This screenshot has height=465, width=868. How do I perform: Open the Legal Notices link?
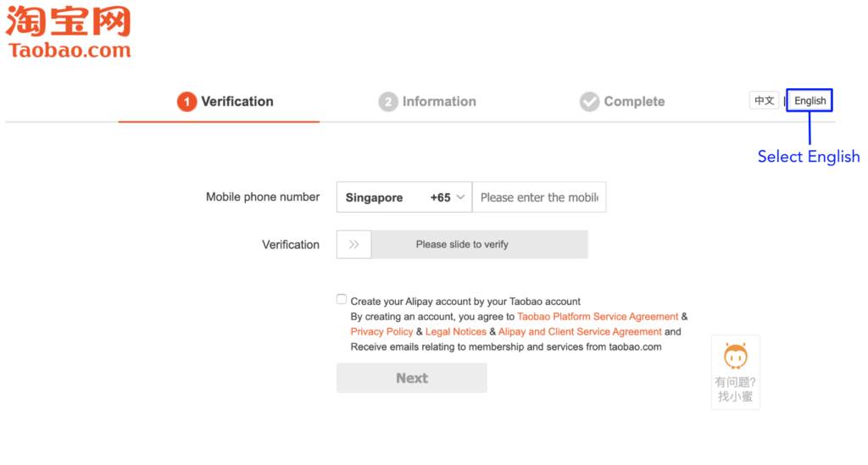[x=456, y=332]
